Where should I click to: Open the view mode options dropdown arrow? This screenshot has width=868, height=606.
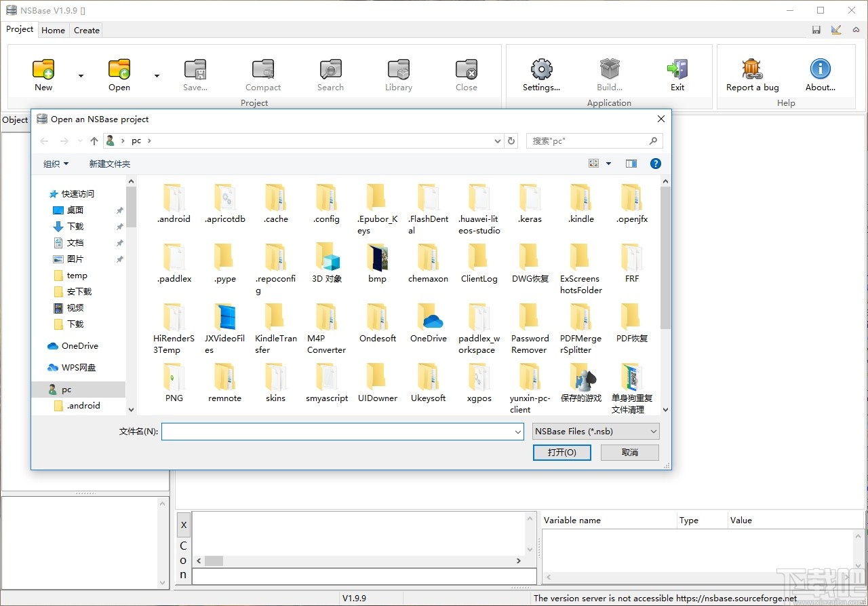pyautogui.click(x=608, y=164)
